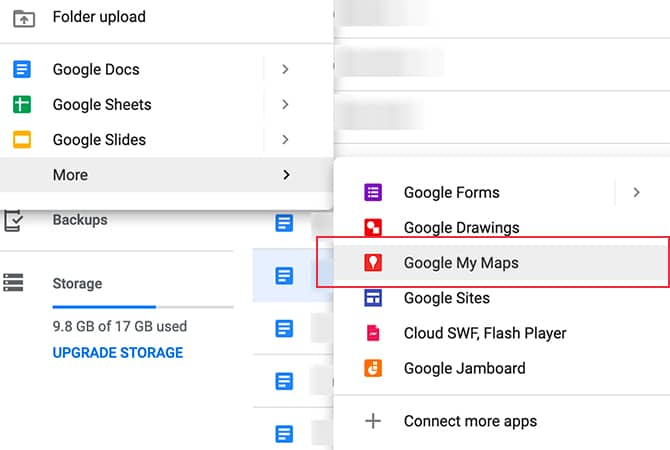Open the More menu entry

[167, 175]
